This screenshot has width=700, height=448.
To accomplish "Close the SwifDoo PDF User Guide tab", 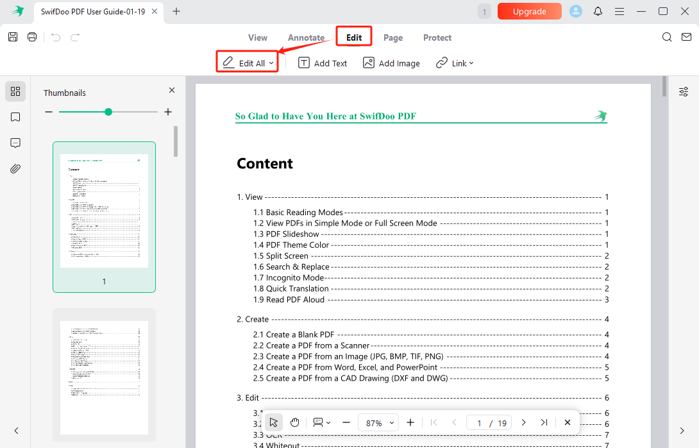I will click(154, 11).
